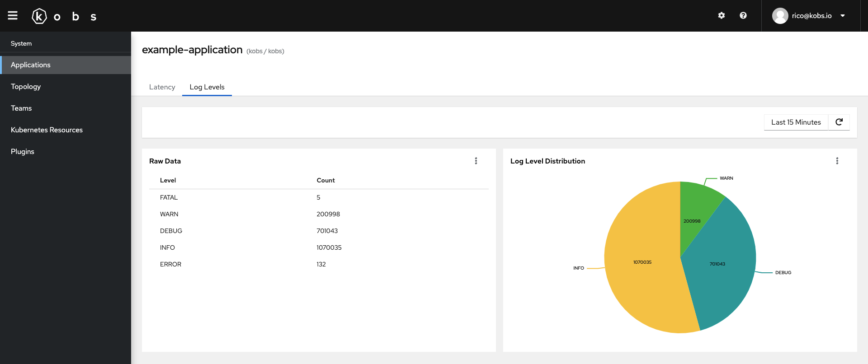Select the FATAL row in Raw Data
The height and width of the screenshot is (364, 868).
[x=319, y=197]
